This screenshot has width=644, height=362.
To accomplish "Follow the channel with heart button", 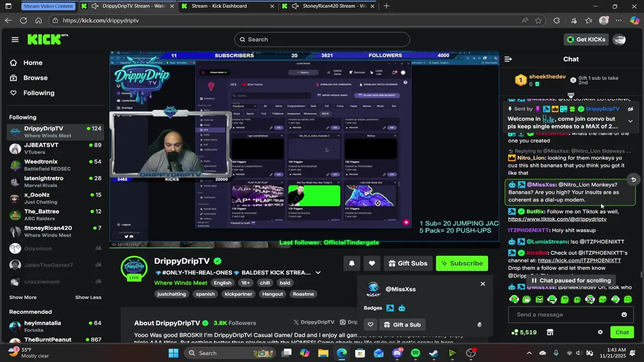I will (x=372, y=263).
